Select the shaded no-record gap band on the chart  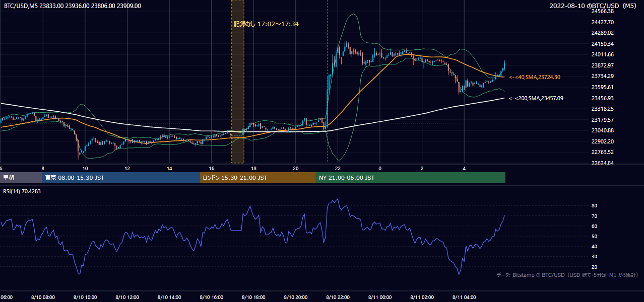point(238,82)
